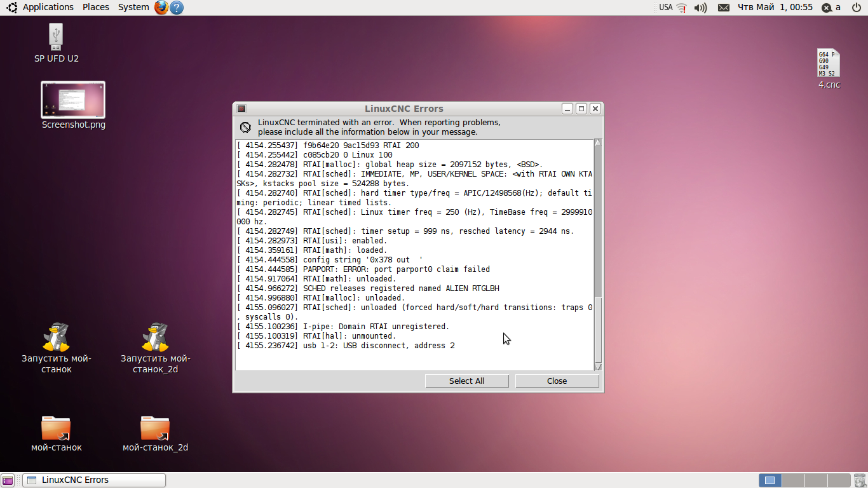
Task: Click the "SCHED releases registered named ALIEN RTGLBH" line
Action: point(401,288)
